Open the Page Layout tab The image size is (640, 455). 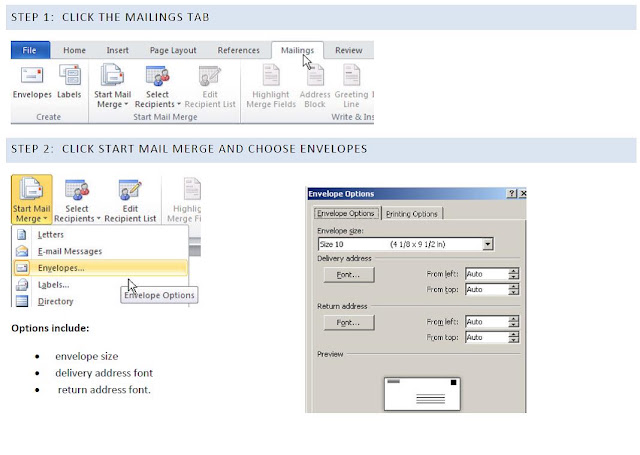[173, 50]
